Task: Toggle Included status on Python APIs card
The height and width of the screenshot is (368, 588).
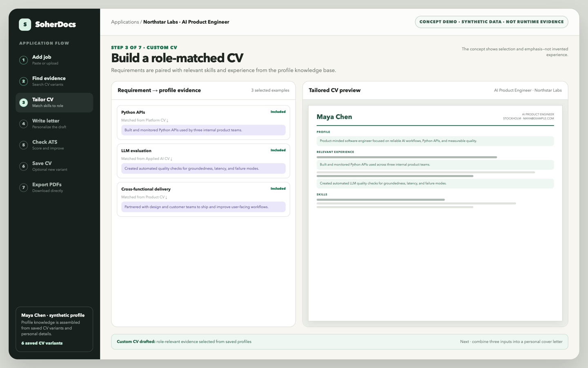Action: (x=278, y=112)
